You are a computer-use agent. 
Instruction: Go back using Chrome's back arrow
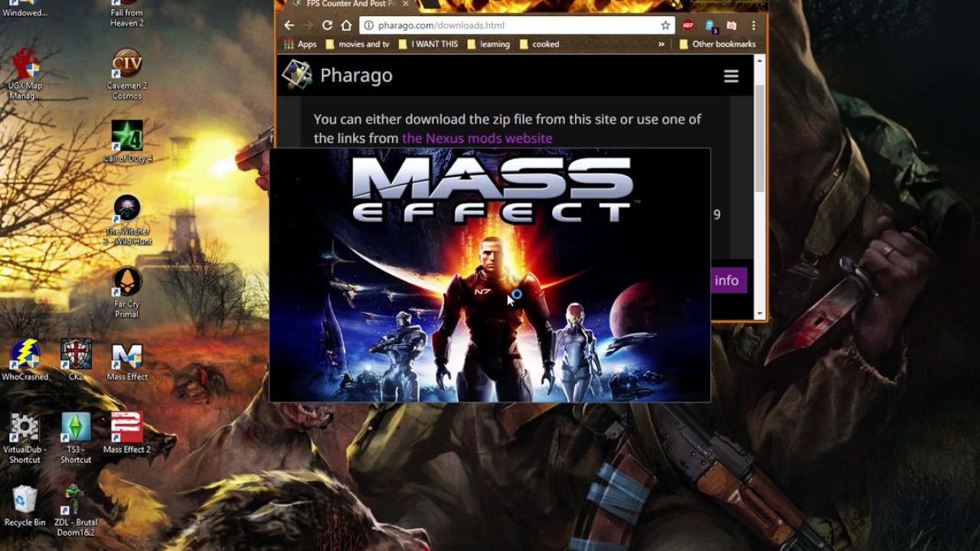[x=289, y=25]
